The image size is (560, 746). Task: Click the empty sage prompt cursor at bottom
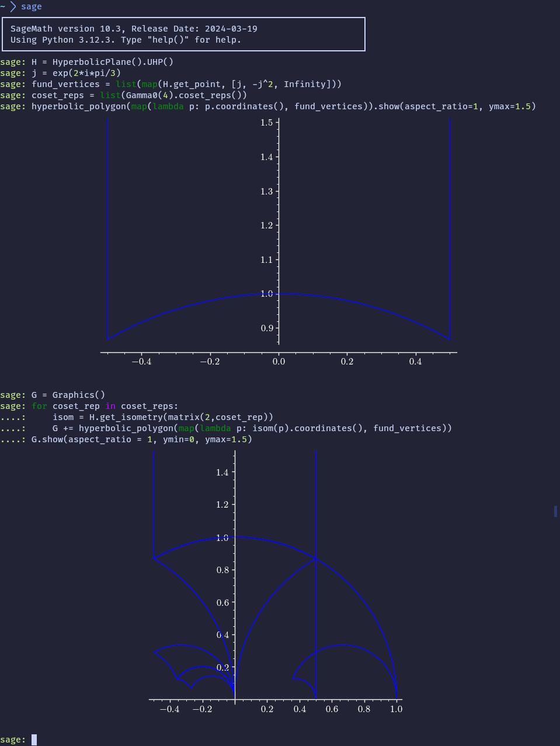click(x=34, y=740)
